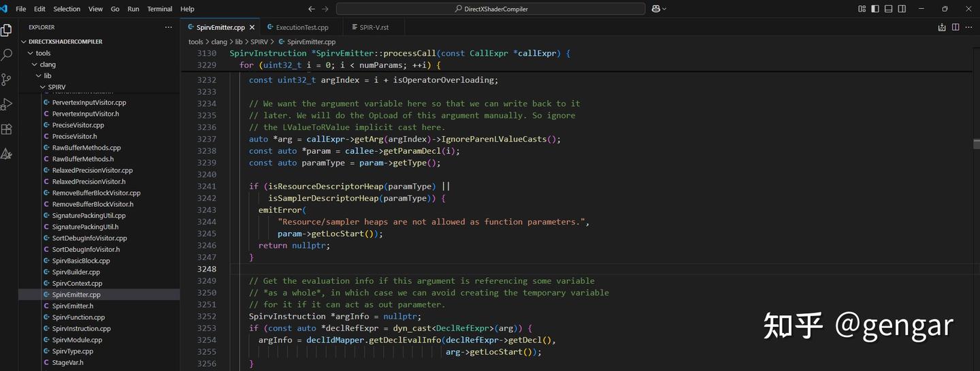The image size is (980, 371).
Task: Open the Search view in activity bar
Action: [x=7, y=54]
